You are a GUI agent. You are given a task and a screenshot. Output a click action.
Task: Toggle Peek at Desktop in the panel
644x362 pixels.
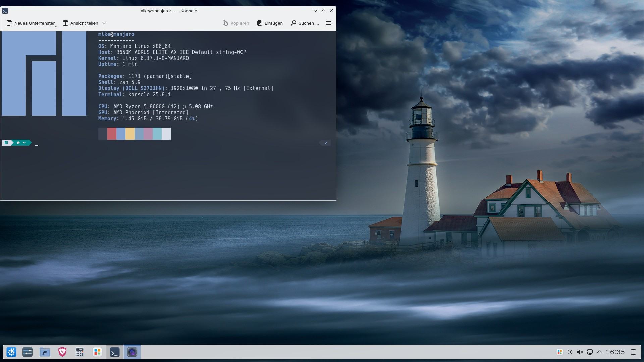click(633, 352)
